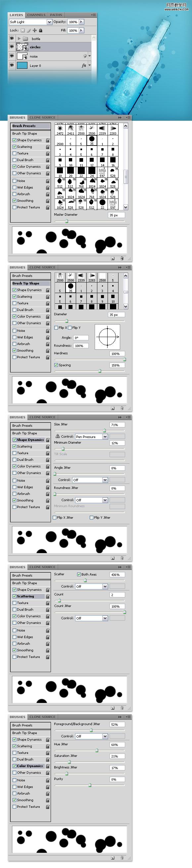Uncheck the Spacing checkbox
The height and width of the screenshot is (868, 192).
pos(56,365)
